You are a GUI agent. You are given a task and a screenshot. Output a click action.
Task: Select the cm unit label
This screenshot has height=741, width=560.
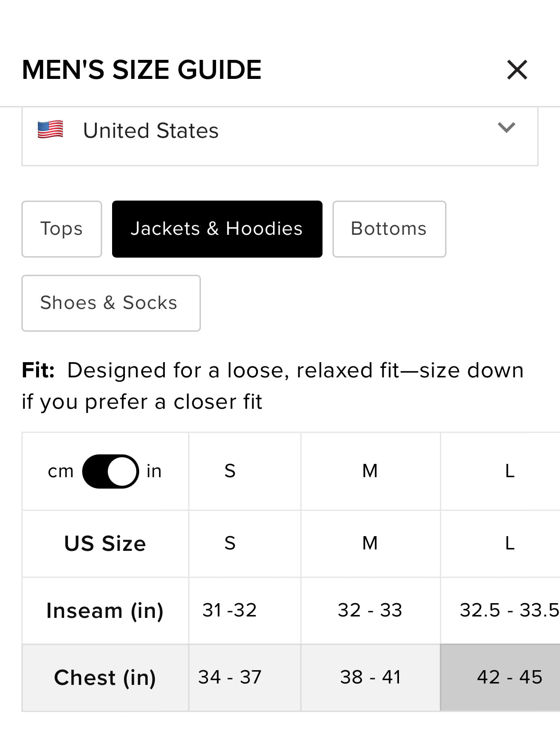61,472
